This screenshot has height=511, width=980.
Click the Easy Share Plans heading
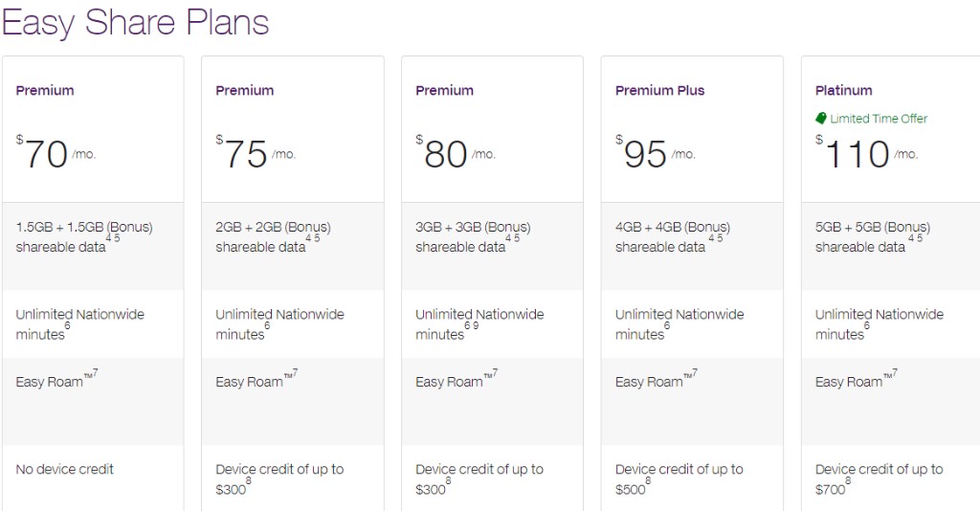click(x=136, y=23)
